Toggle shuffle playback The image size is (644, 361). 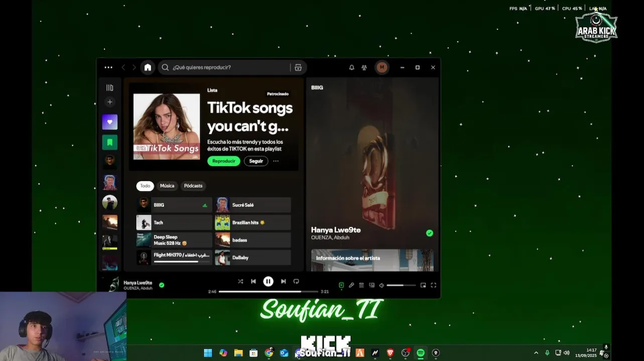(240, 281)
